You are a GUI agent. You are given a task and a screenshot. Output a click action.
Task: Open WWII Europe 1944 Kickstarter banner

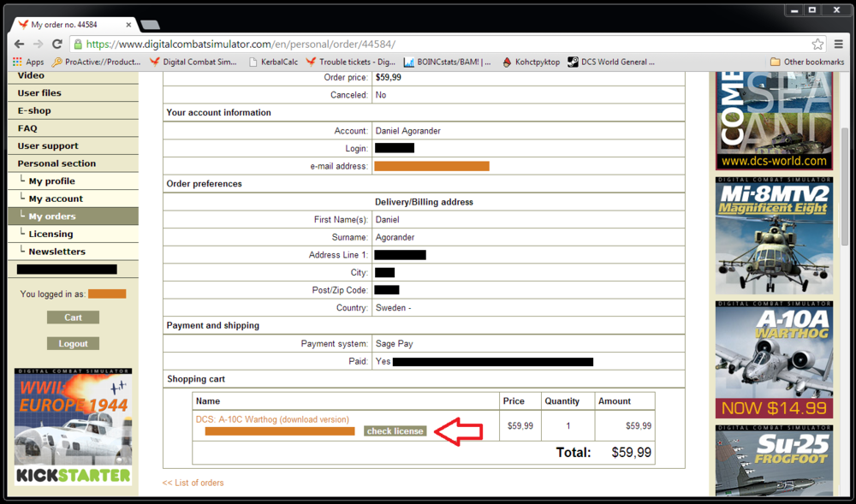tap(73, 427)
